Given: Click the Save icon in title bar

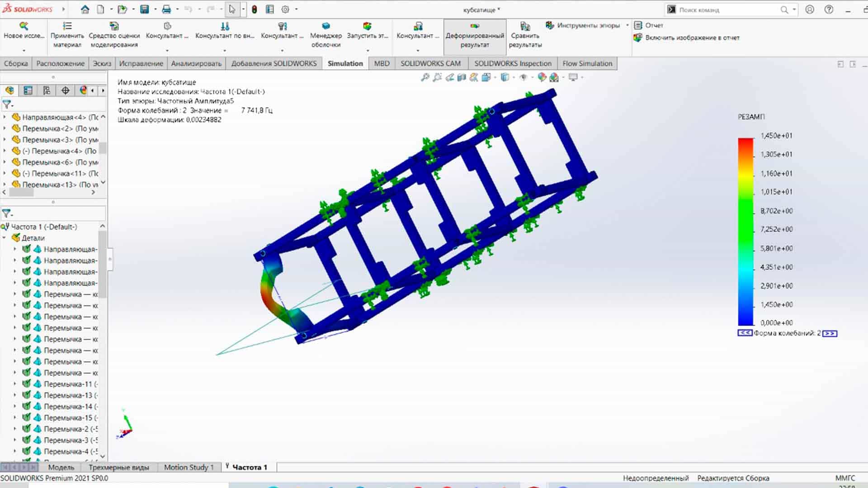Looking at the screenshot, I should (x=144, y=9).
